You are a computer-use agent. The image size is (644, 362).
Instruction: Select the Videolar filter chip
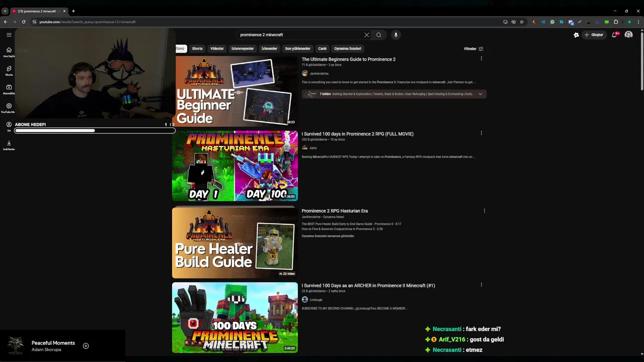point(217,49)
